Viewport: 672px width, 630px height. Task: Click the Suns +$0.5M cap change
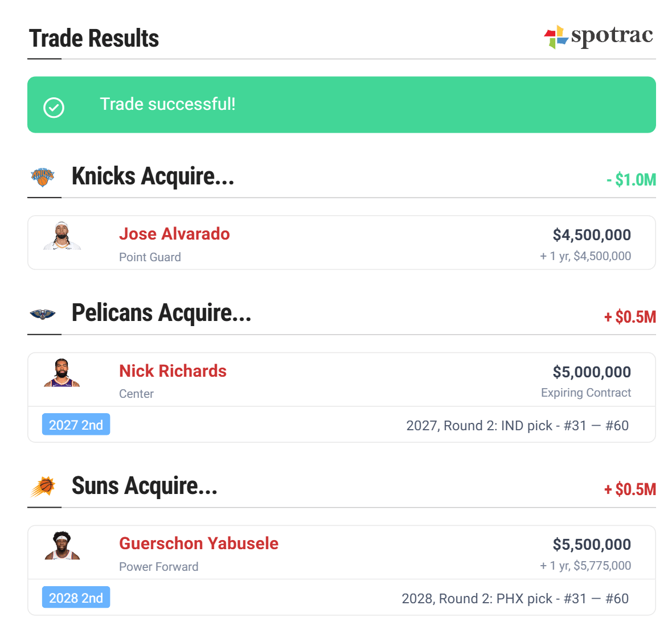[630, 490]
